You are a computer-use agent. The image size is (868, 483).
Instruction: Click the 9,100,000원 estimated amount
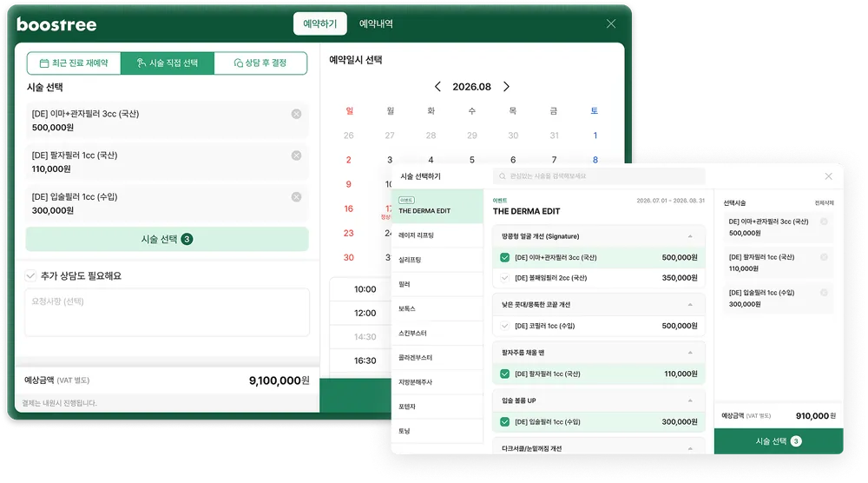279,380
